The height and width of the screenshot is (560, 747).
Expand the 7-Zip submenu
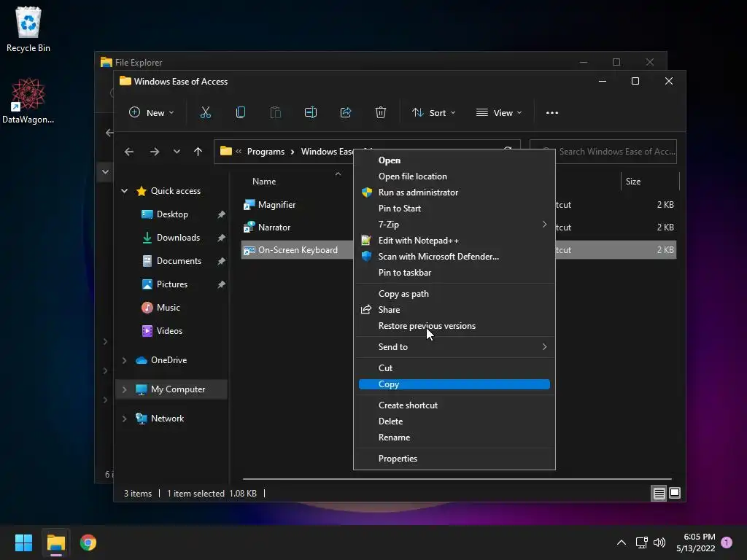454,225
